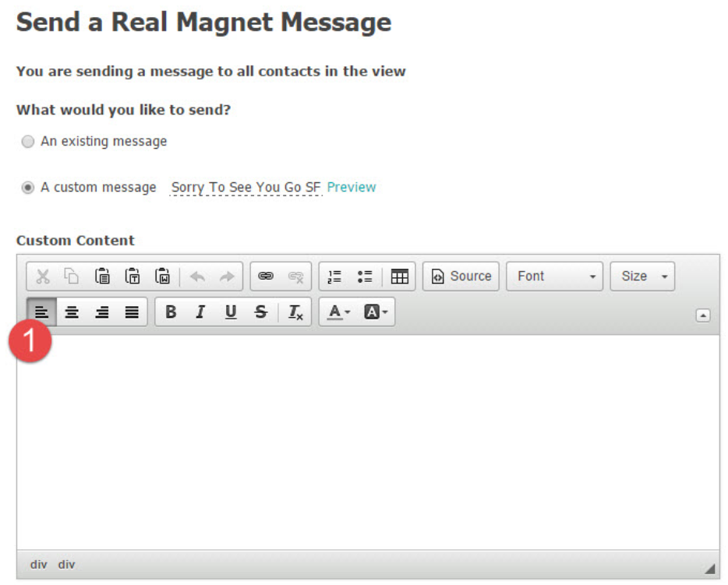Viewport: 728px width, 585px height.
Task: Collapse the editor toolbar
Action: click(x=703, y=315)
